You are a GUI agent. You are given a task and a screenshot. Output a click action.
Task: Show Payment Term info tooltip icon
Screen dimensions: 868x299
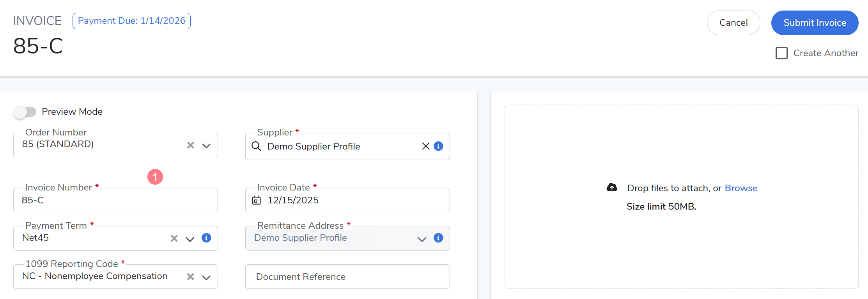point(206,238)
